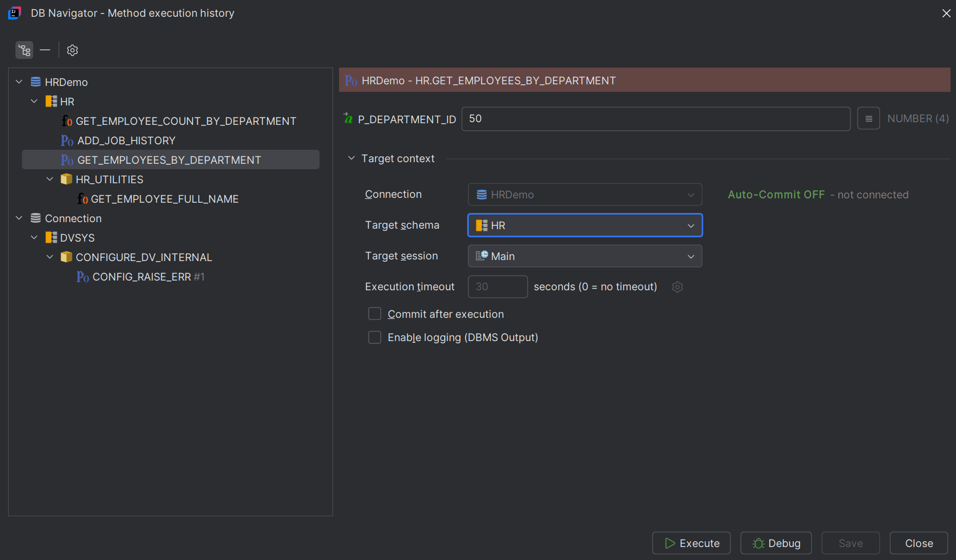The height and width of the screenshot is (560, 956).
Task: Click the content type icon next to parameter field
Action: (868, 118)
